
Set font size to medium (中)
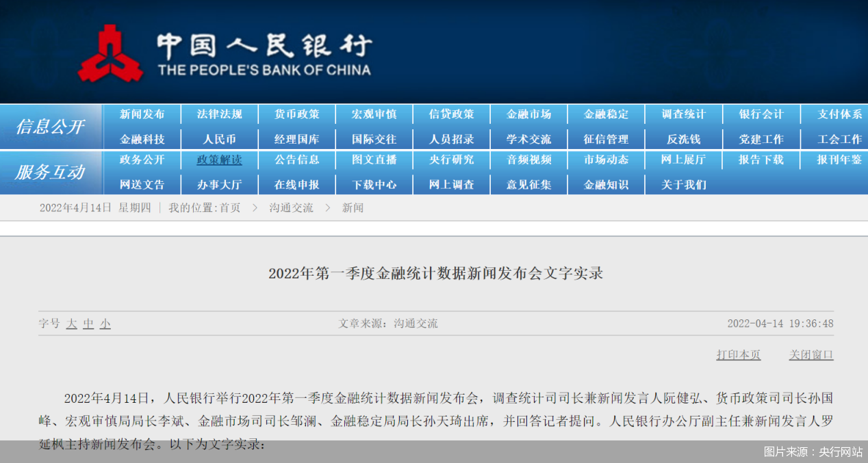88,323
